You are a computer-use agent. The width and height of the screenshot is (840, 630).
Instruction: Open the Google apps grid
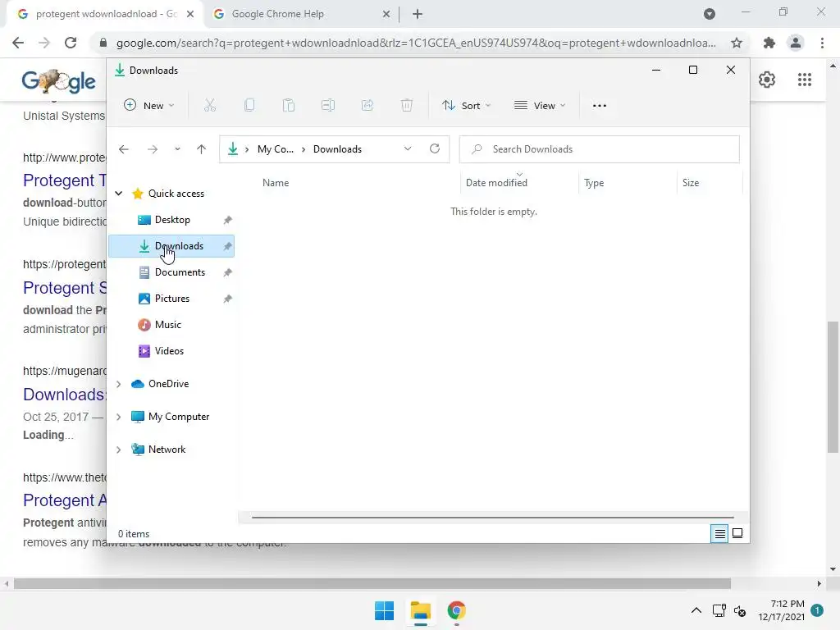(805, 80)
